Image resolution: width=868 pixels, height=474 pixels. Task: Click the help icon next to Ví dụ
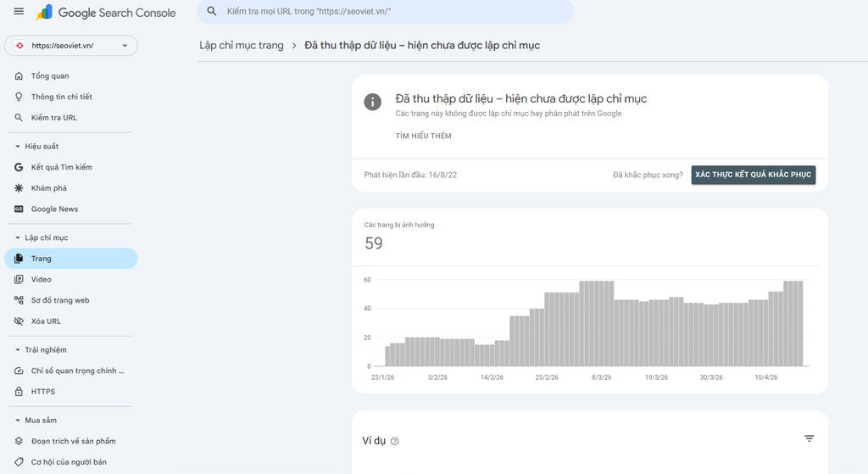point(395,441)
